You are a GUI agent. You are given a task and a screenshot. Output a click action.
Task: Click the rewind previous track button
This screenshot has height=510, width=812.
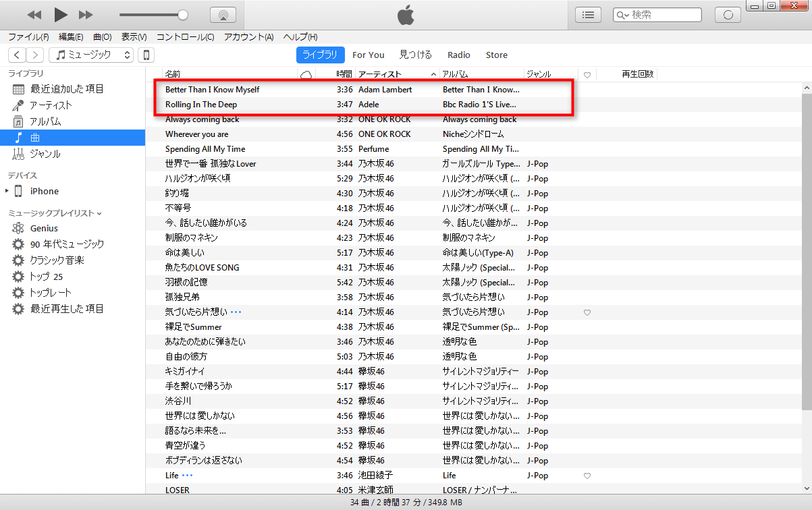pyautogui.click(x=34, y=15)
